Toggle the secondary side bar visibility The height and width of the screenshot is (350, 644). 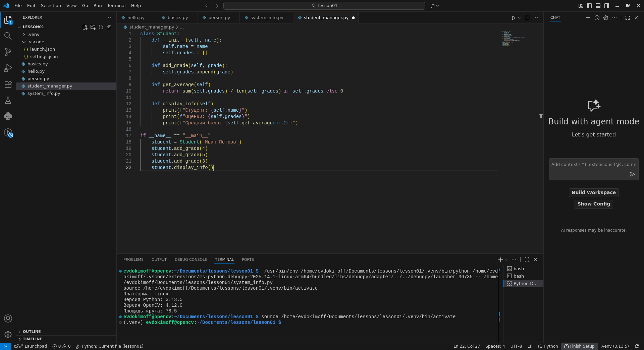pos(607,6)
